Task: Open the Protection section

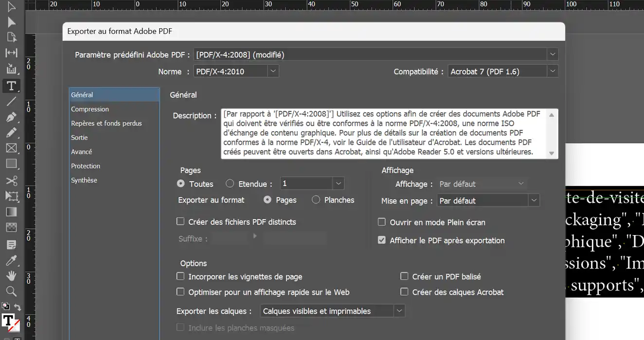Action: pos(114,166)
